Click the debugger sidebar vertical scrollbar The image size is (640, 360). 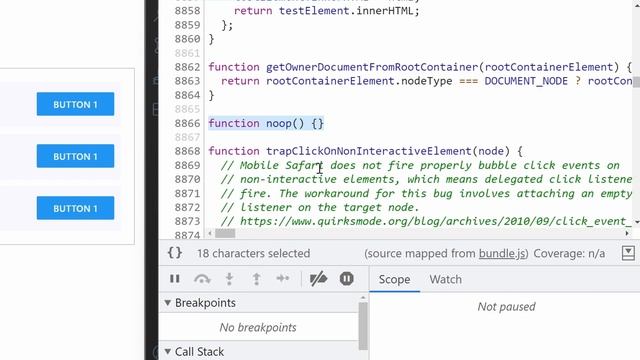coord(363,326)
